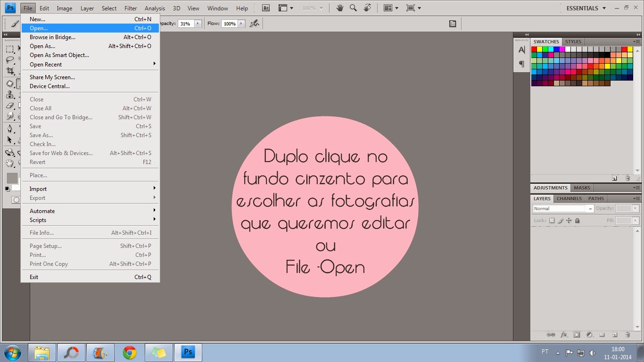The width and height of the screenshot is (644, 362).
Task: Create a new layer group
Action: tap(602, 335)
